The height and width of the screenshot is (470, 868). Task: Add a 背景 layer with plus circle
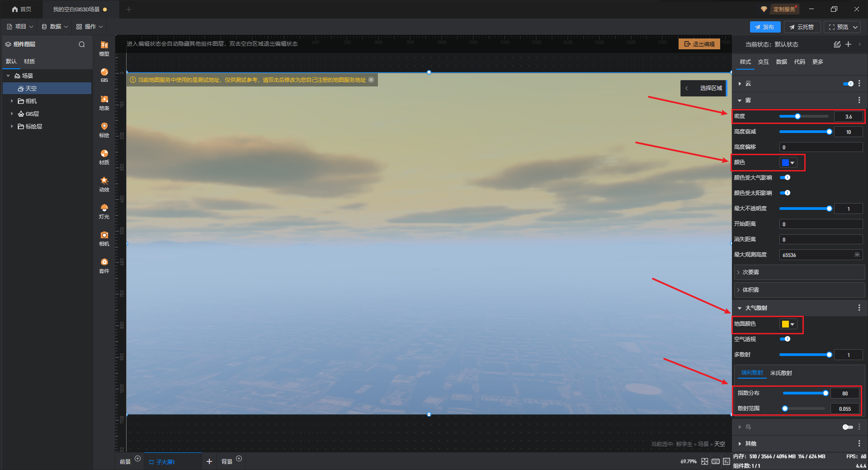[x=239, y=459]
